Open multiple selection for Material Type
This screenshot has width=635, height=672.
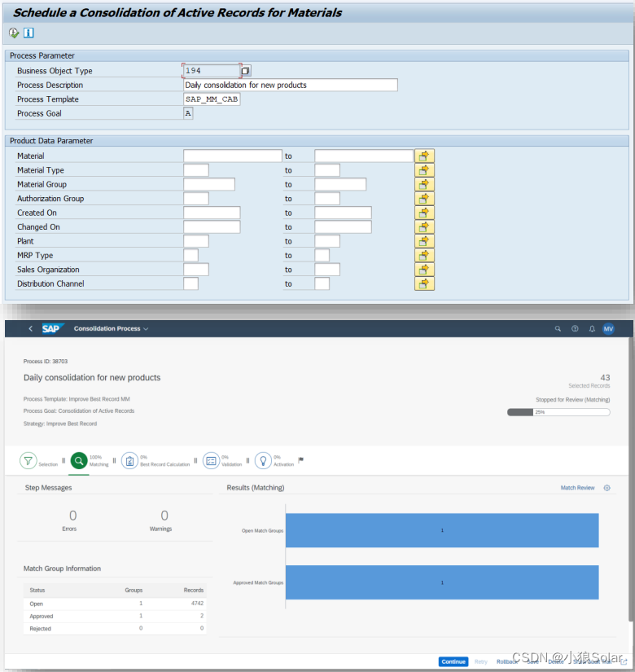click(424, 170)
